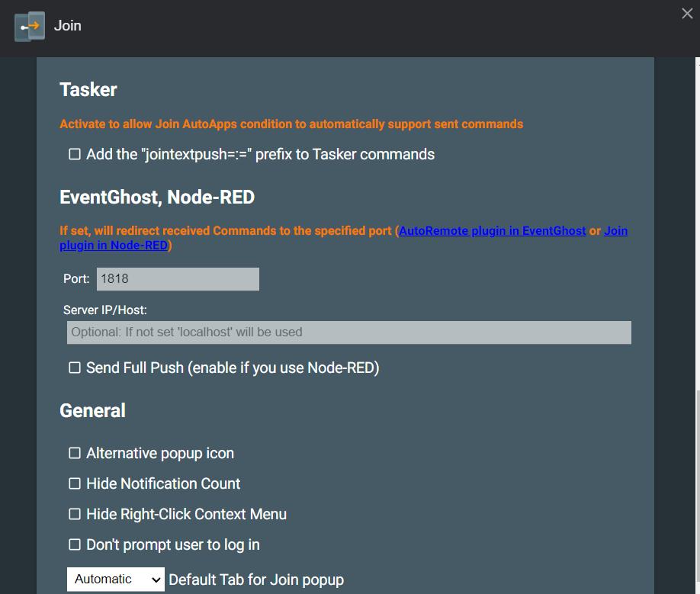Check Hide Right-Click Context Menu option
The height and width of the screenshot is (594, 700).
pos(75,515)
